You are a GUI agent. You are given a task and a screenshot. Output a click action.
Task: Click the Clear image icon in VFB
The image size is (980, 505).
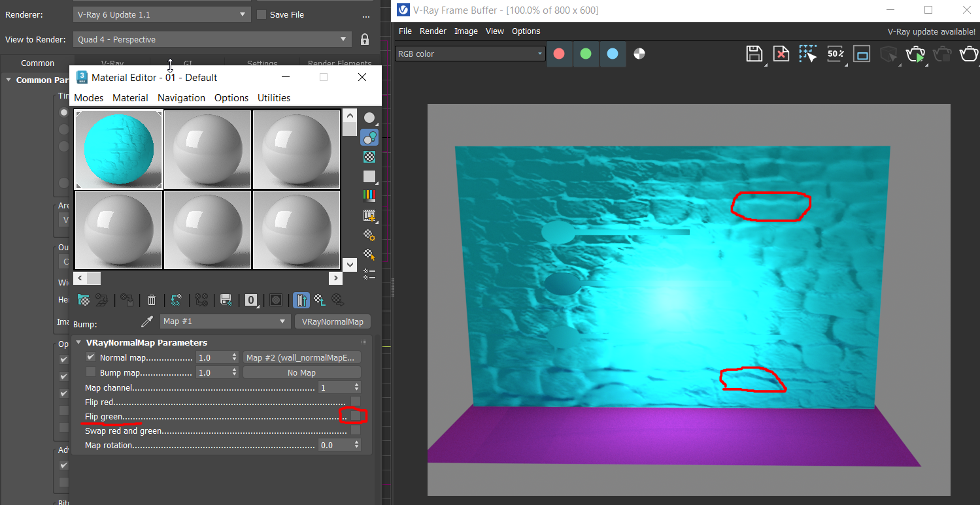pyautogui.click(x=781, y=54)
